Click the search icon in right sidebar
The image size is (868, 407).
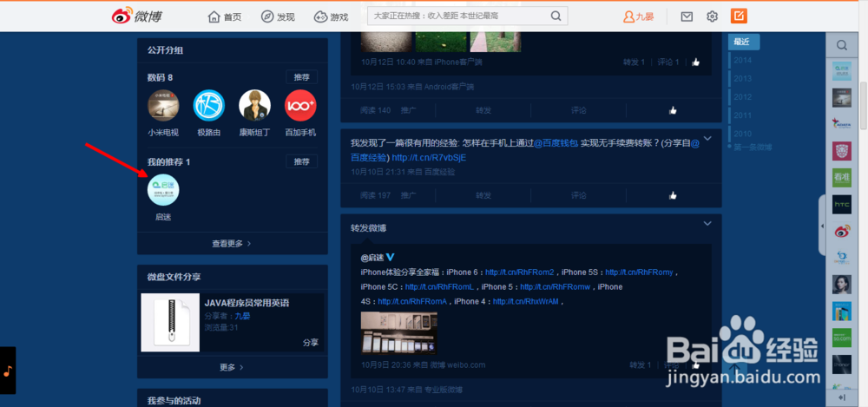tap(841, 45)
